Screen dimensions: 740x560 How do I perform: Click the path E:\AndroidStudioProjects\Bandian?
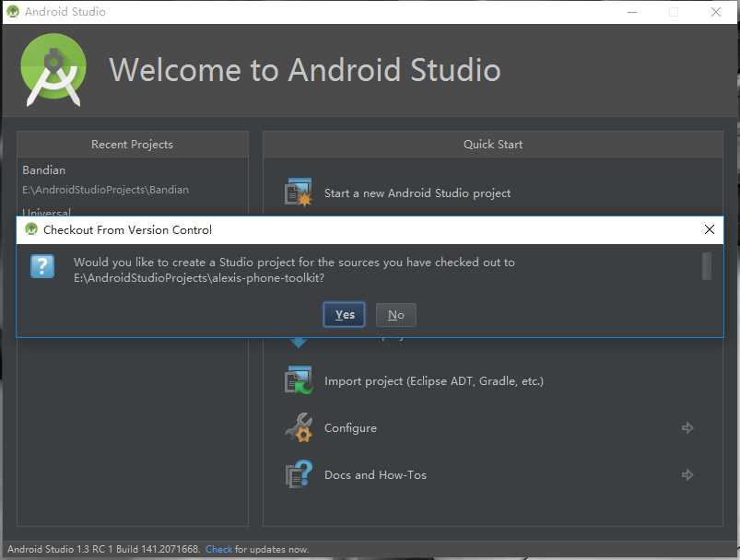point(105,190)
